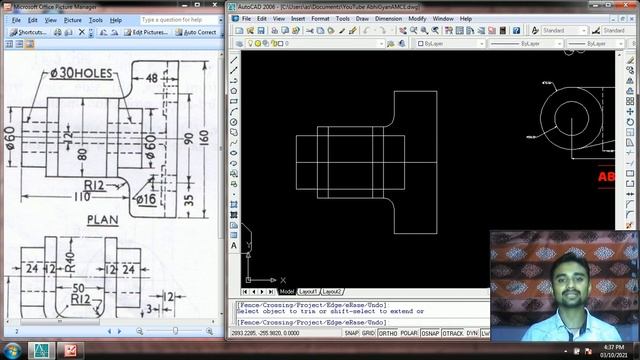Click the Match Properties brush icon

click(x=352, y=31)
